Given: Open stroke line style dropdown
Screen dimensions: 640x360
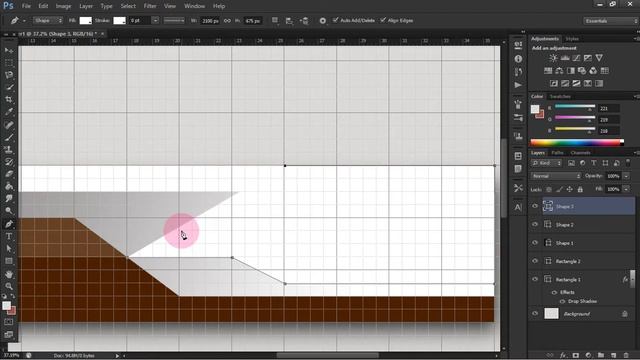Looking at the screenshot, I should (174, 20).
